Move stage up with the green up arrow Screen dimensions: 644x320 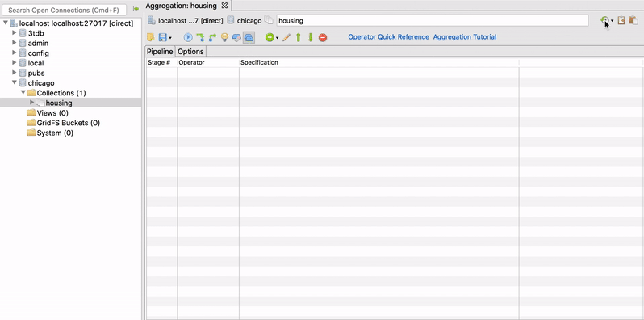coord(299,37)
